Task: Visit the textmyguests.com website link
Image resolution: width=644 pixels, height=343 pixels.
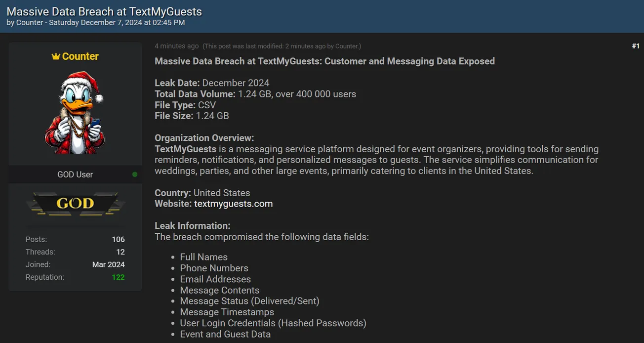Action: pos(233,203)
